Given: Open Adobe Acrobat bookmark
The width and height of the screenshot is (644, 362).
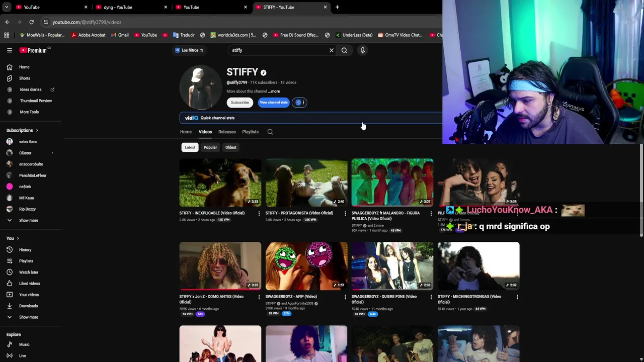Looking at the screenshot, I should click(x=88, y=35).
